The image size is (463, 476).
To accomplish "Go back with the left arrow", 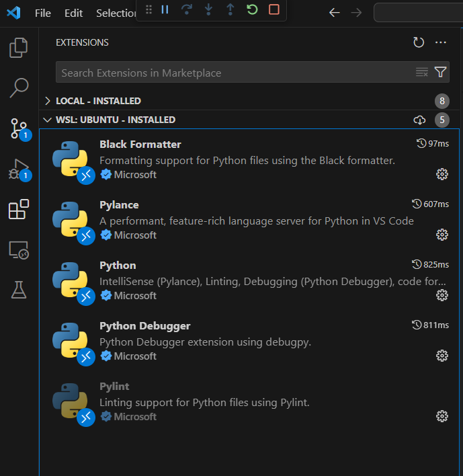I will 335,13.
